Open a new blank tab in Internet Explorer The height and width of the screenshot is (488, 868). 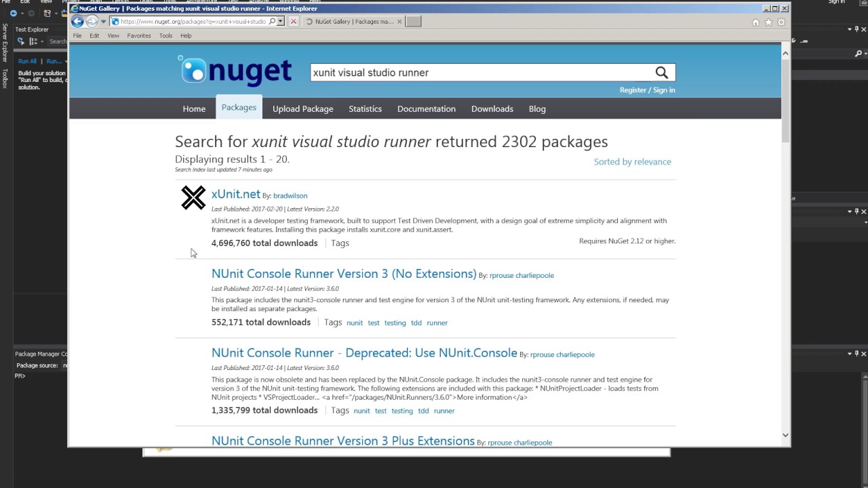pyautogui.click(x=414, y=22)
